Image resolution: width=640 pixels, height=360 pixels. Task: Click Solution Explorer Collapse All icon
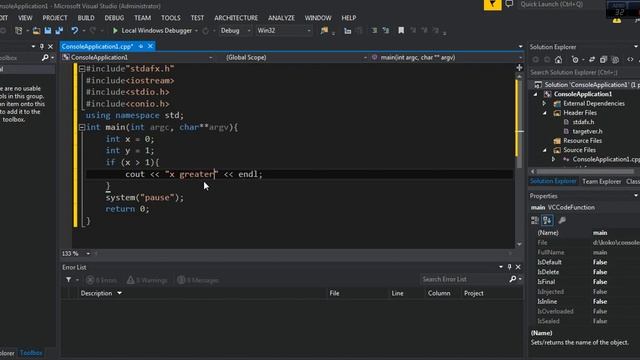[x=603, y=60]
